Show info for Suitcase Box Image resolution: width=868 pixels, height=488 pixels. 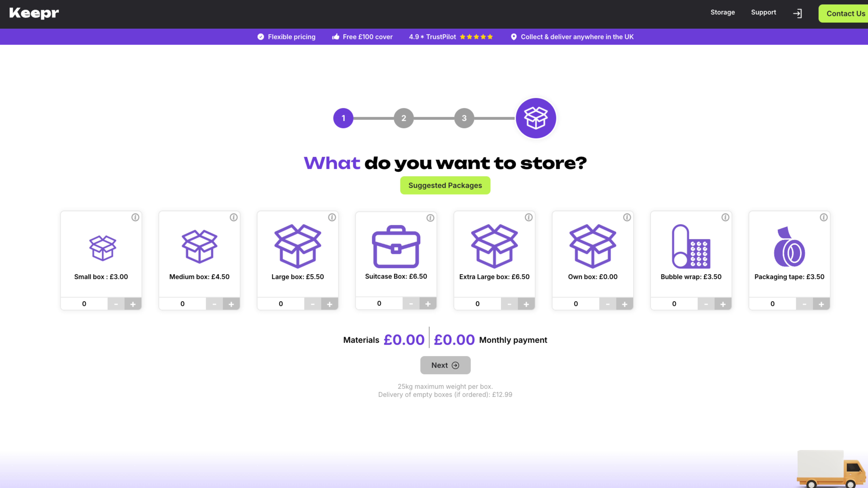click(x=430, y=218)
